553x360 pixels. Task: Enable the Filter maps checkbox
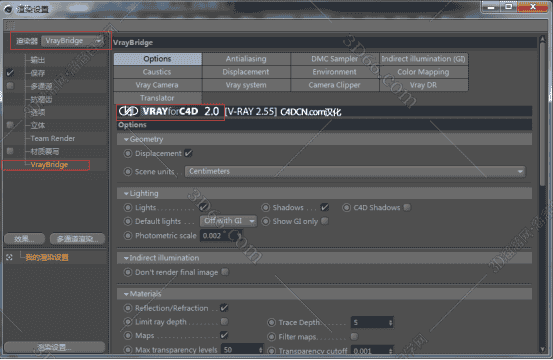tap(354, 336)
